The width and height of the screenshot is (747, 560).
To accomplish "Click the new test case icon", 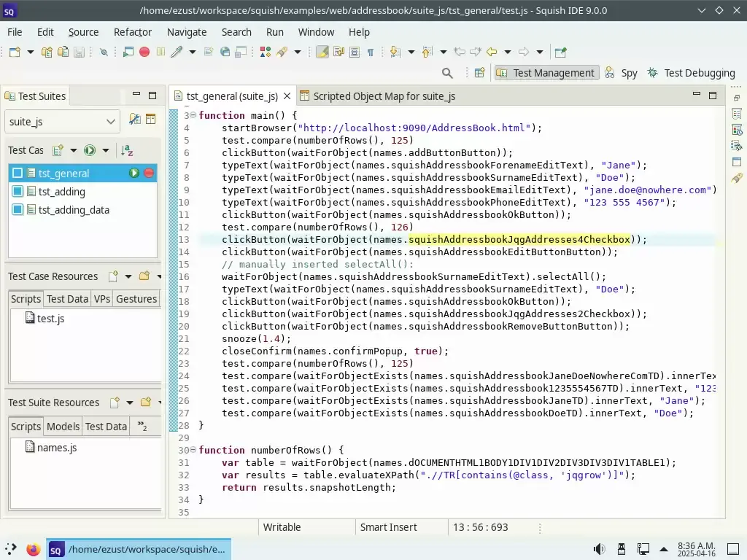I will 58,150.
